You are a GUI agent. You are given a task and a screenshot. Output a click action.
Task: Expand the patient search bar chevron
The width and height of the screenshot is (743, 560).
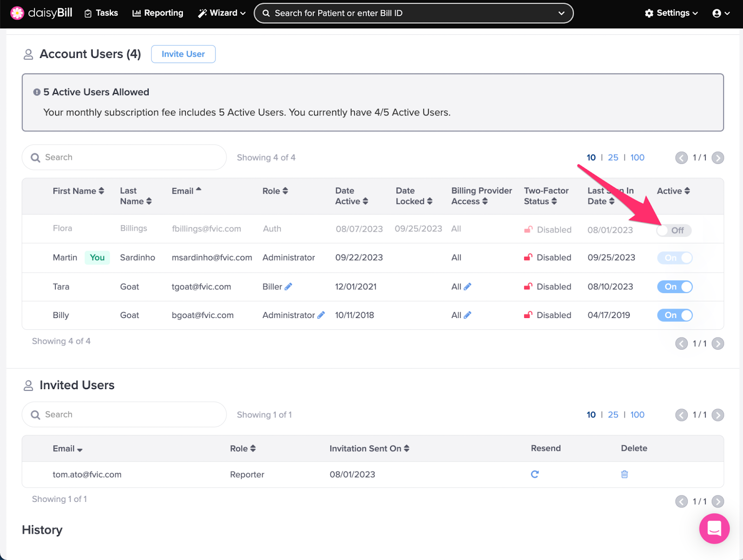click(561, 13)
